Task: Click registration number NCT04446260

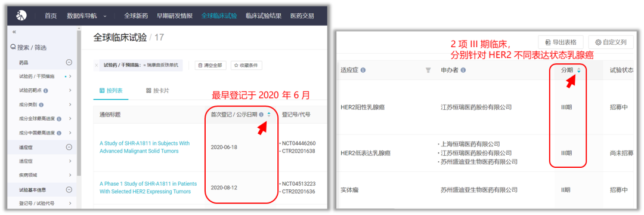Action: click(x=298, y=143)
